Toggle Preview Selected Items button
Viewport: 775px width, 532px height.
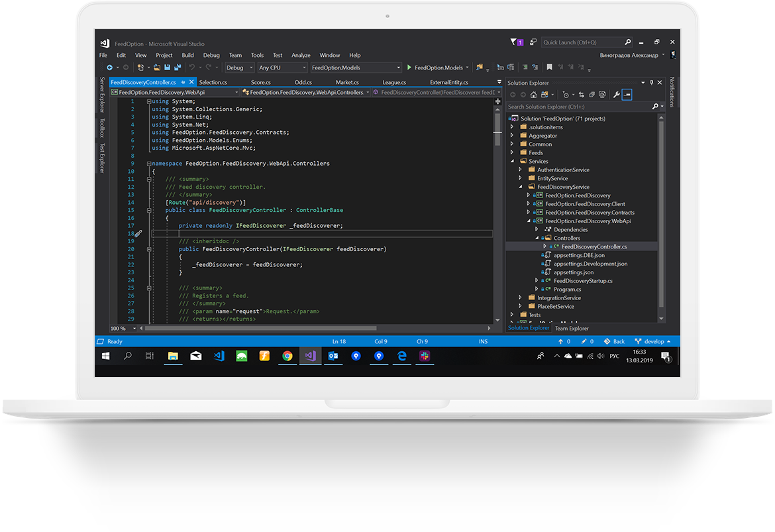[627, 95]
